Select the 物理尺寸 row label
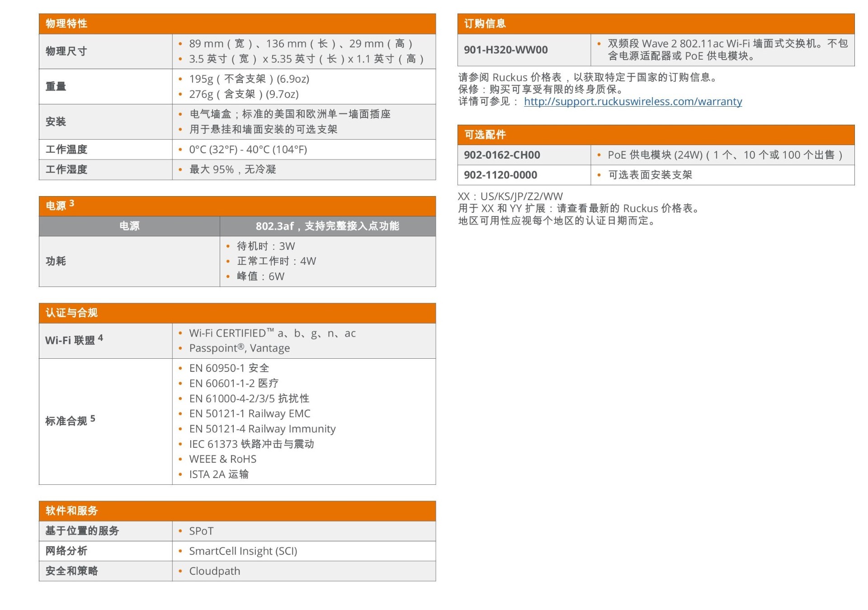The height and width of the screenshot is (610, 868). (66, 52)
